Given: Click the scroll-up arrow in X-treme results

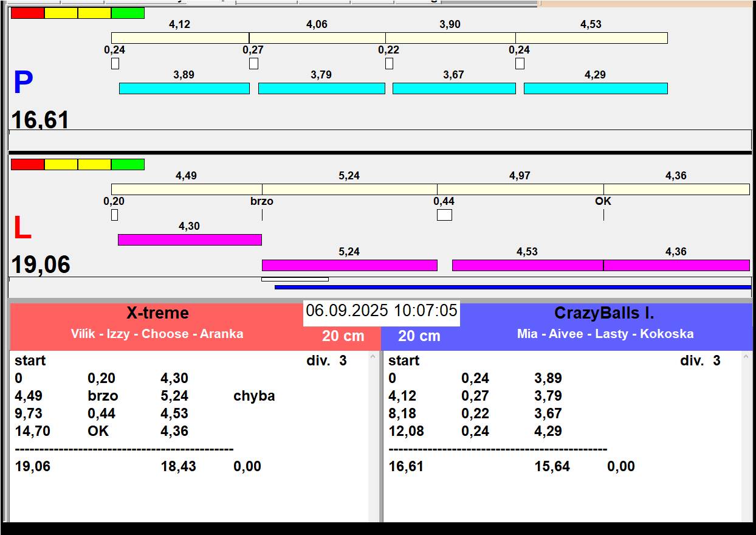Looking at the screenshot, I should pos(373,357).
